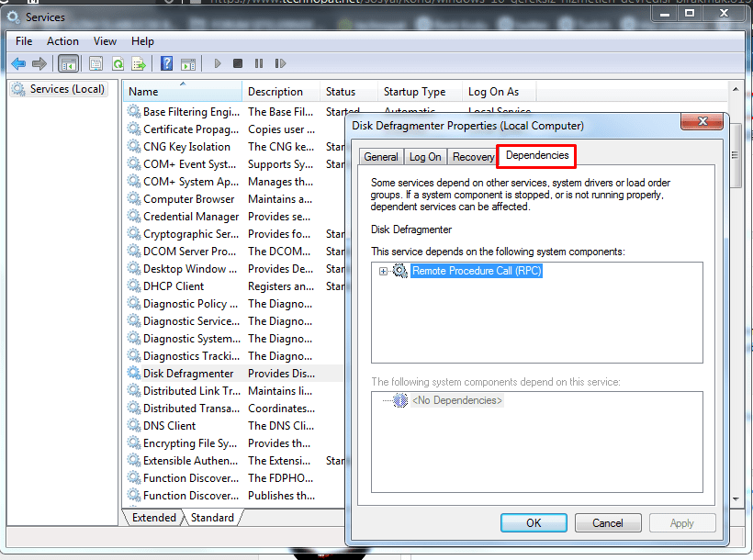
Task: Open the View menu
Action: click(105, 41)
